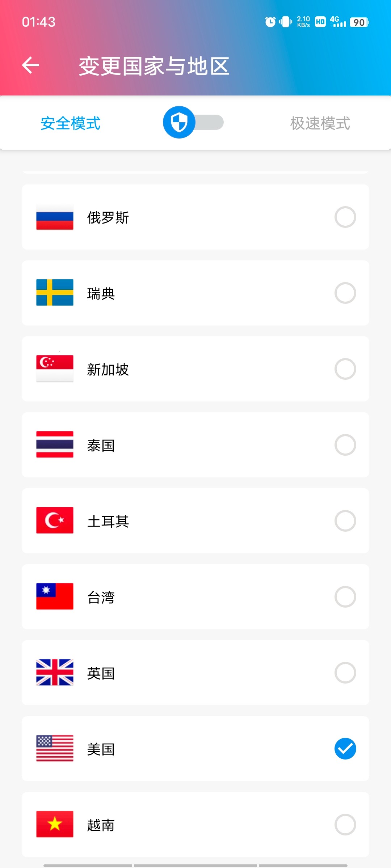Tap the Singapore flag icon
Image resolution: width=391 pixels, height=868 pixels.
pyautogui.click(x=55, y=369)
